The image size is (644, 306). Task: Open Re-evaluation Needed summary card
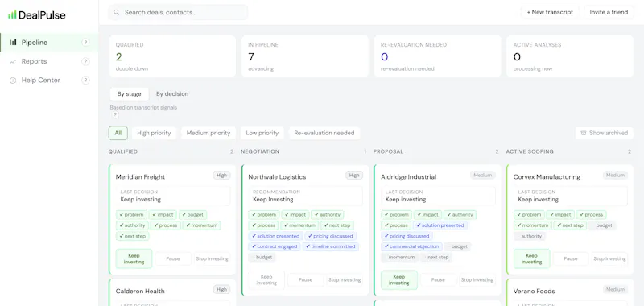[x=437, y=56]
